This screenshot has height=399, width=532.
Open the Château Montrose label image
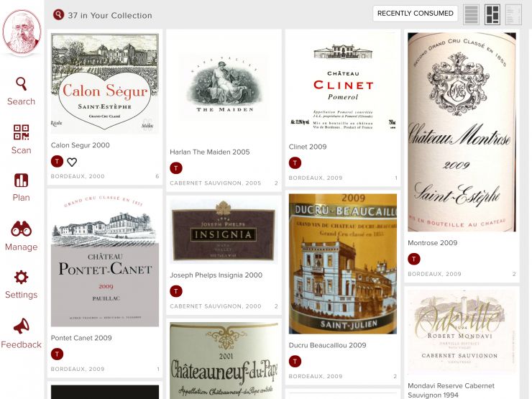pyautogui.click(x=462, y=132)
